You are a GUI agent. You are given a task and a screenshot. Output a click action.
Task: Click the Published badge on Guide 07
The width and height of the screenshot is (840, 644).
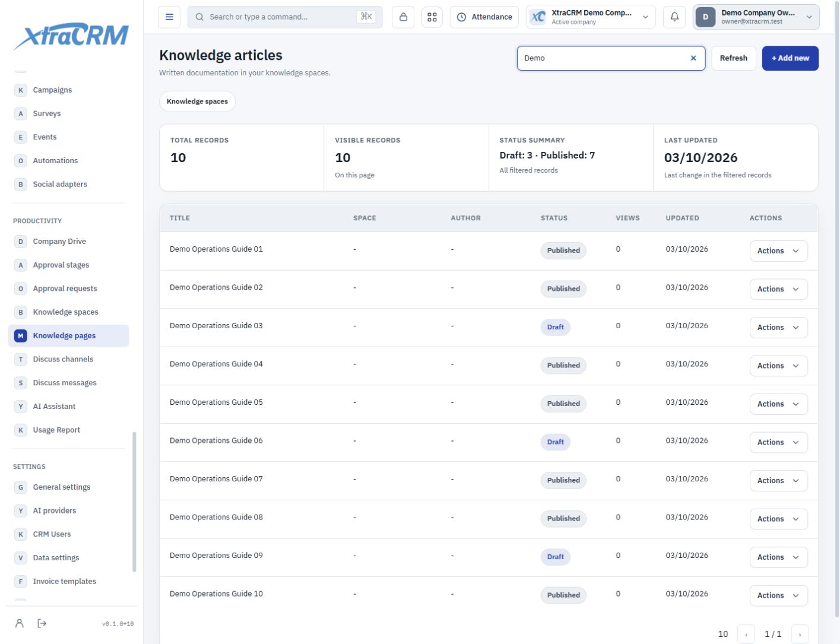(563, 480)
